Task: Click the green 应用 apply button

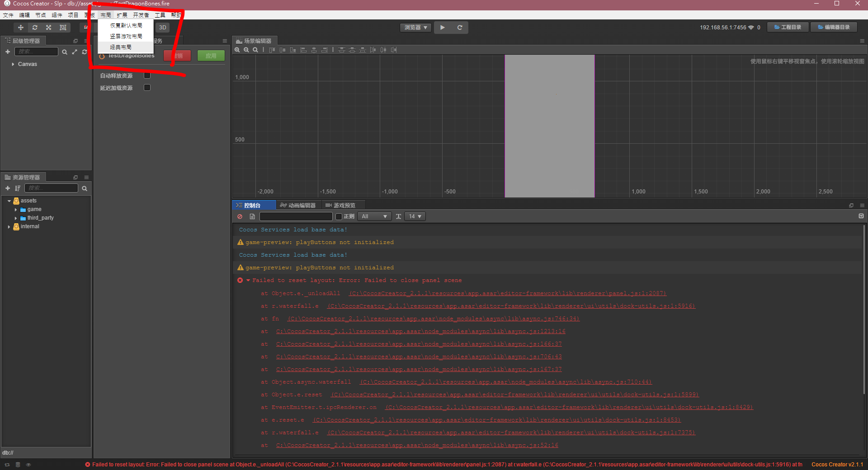Action: point(211,56)
